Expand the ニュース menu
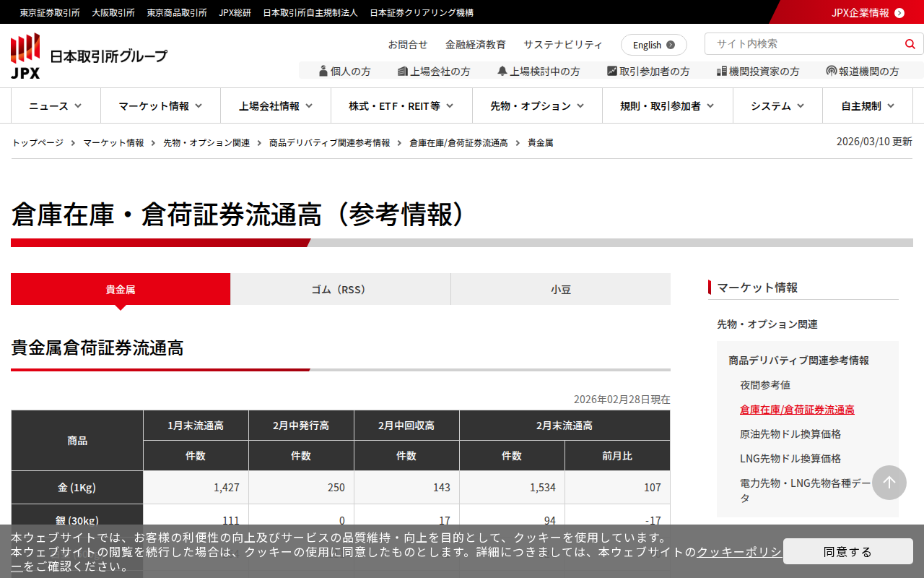Screen dimensions: 924x578 point(56,106)
